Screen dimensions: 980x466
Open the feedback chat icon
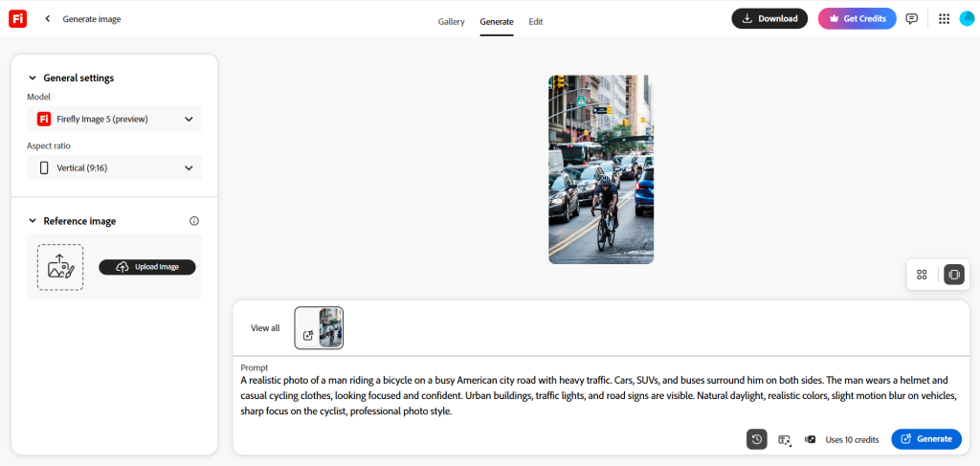click(x=912, y=18)
